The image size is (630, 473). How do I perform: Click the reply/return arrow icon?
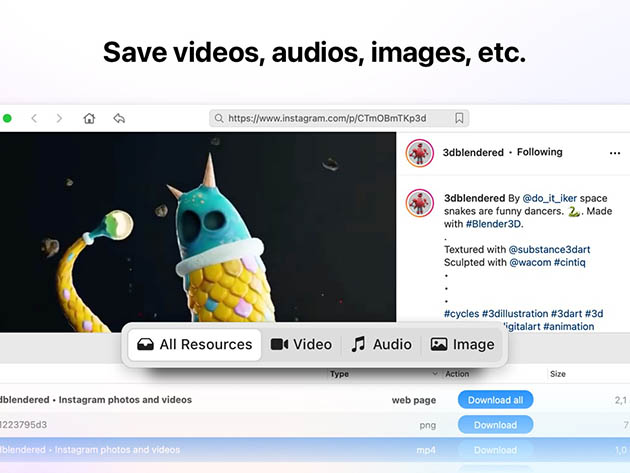[119, 118]
